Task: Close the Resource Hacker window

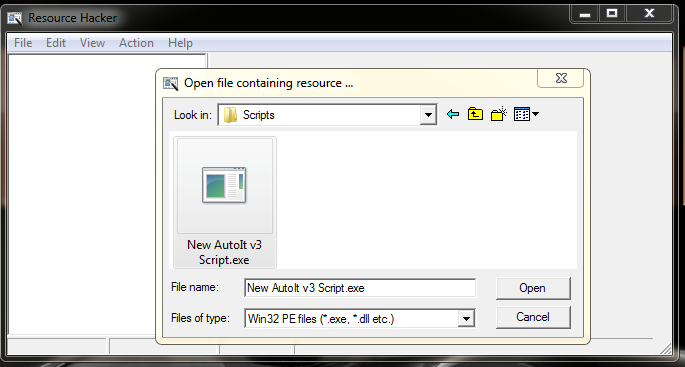Action: tap(649, 14)
